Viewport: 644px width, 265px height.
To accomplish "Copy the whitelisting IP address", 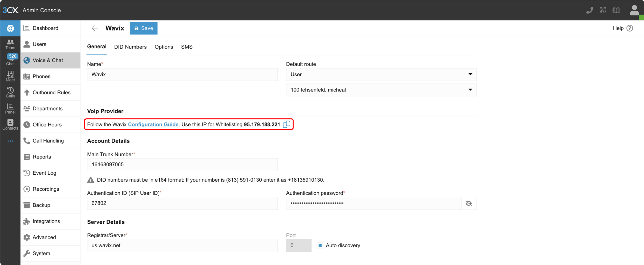I will 286,124.
